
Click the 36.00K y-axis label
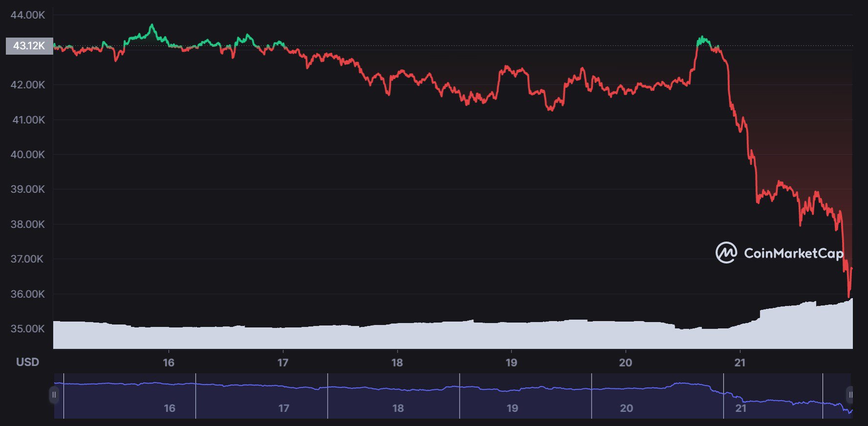28,294
